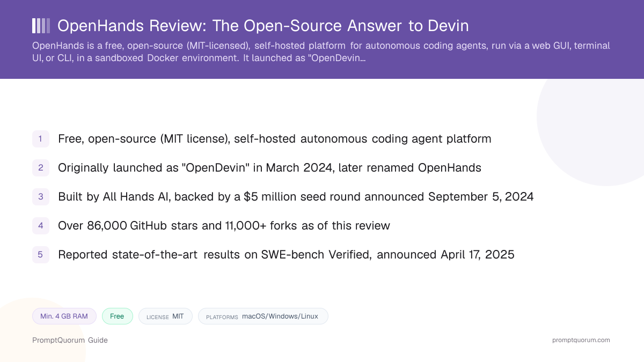Select number badge 4 in the list
This screenshot has width=644, height=362.
[41, 226]
